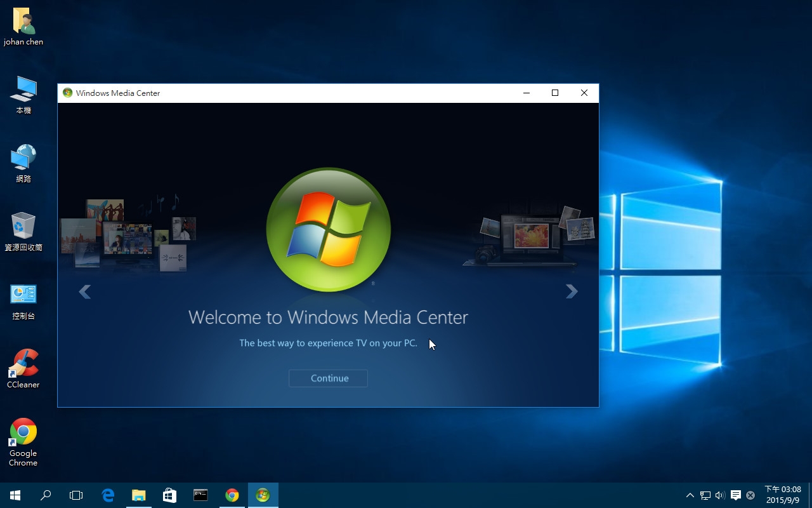Open the Action Center notifications icon
The height and width of the screenshot is (508, 812).
coord(736,495)
